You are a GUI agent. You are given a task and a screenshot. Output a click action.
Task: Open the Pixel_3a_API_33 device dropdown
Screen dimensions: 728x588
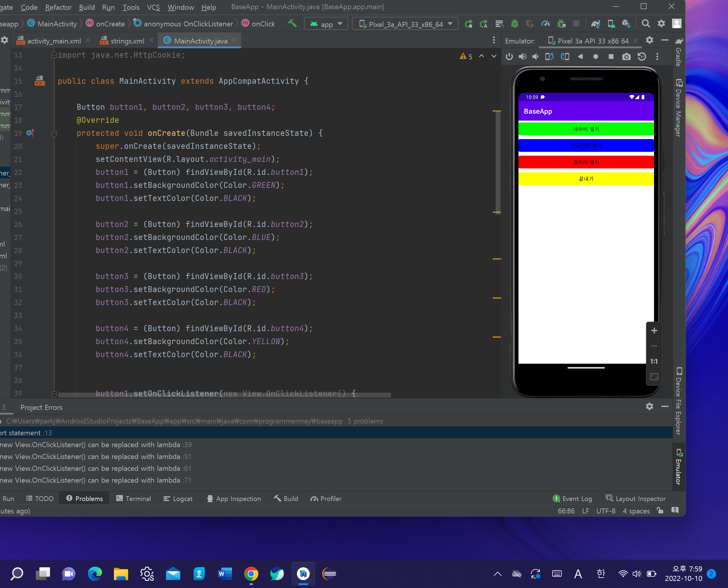(405, 24)
